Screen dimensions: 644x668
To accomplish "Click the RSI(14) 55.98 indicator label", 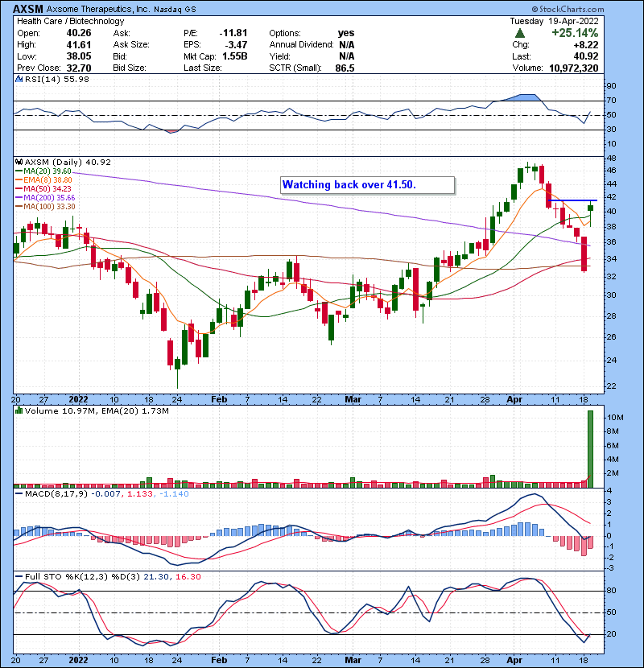I will coord(57,79).
